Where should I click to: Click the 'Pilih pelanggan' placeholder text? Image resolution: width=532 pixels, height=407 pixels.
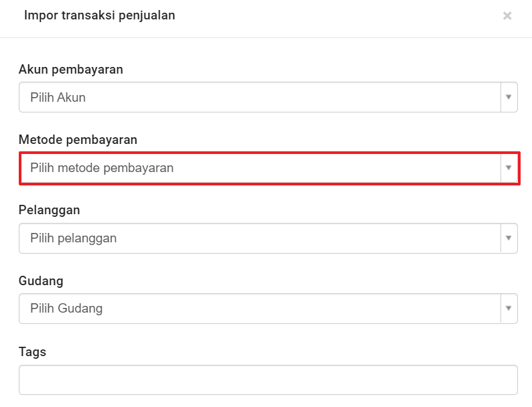[x=73, y=238]
